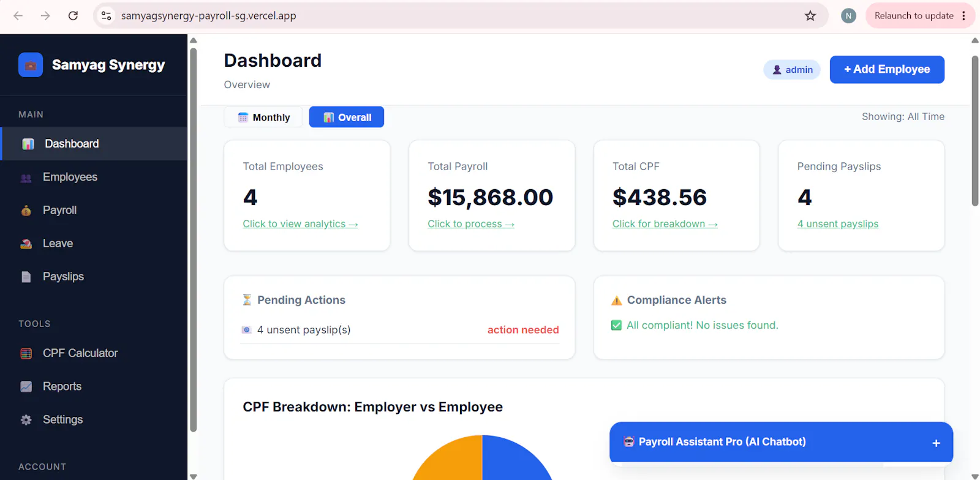The image size is (980, 480).
Task: Click the site information icon in address bar
Action: pyautogui.click(x=107, y=16)
